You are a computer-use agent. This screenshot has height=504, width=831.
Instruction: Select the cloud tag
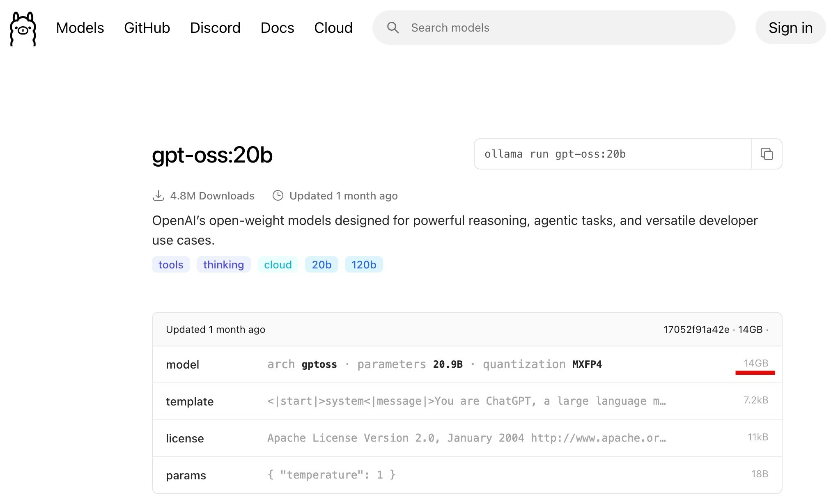(278, 265)
